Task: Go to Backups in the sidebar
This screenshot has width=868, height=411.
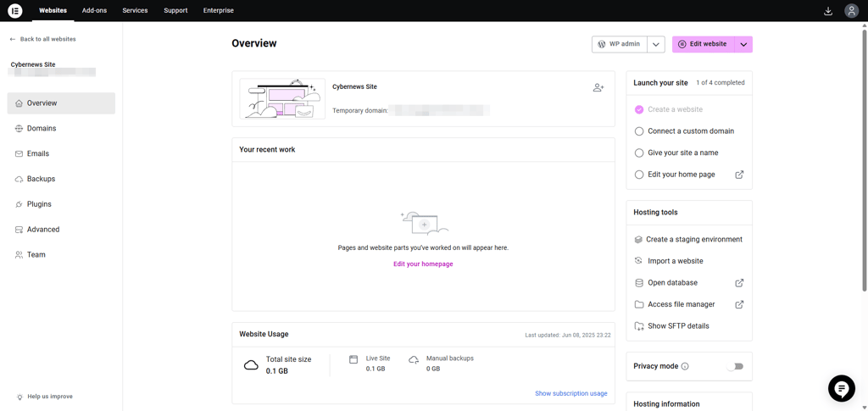Action: pos(61,179)
